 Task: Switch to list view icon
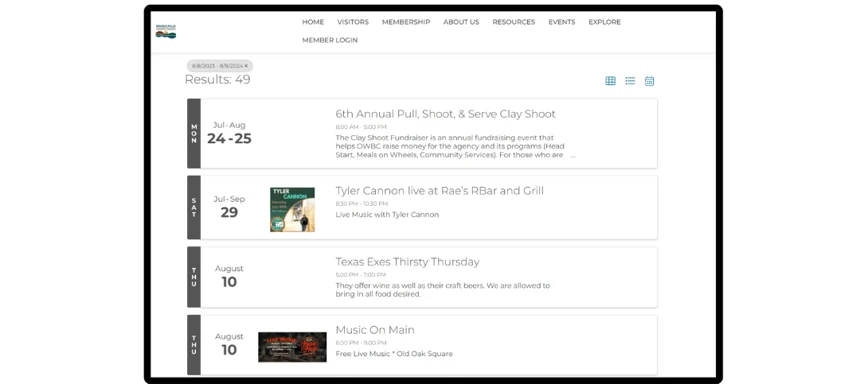coord(630,81)
